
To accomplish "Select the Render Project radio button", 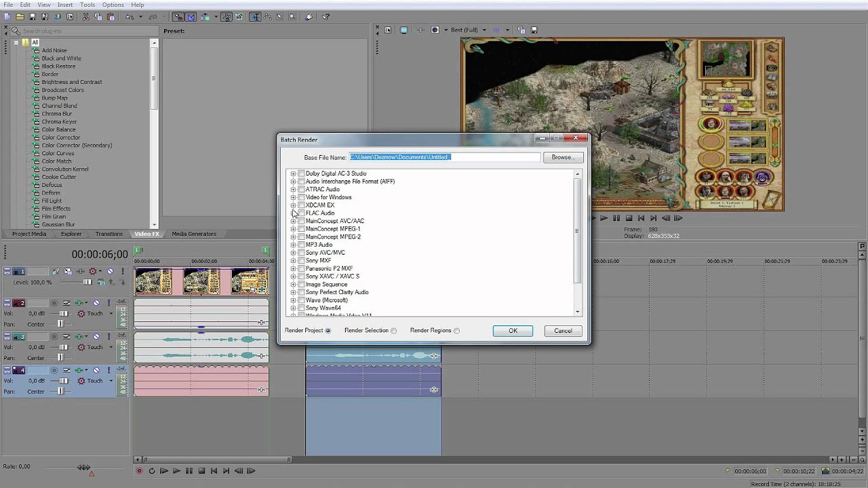I will pyautogui.click(x=328, y=331).
